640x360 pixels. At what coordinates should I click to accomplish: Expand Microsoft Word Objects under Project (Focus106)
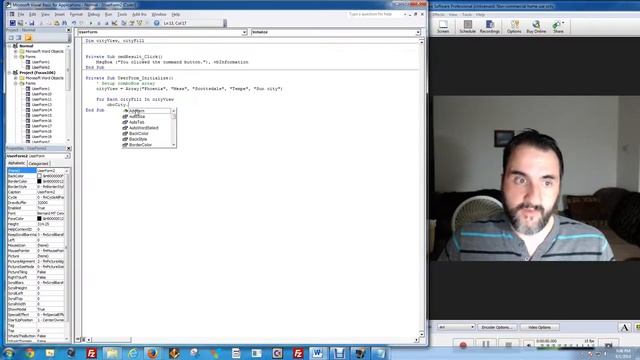point(16,78)
